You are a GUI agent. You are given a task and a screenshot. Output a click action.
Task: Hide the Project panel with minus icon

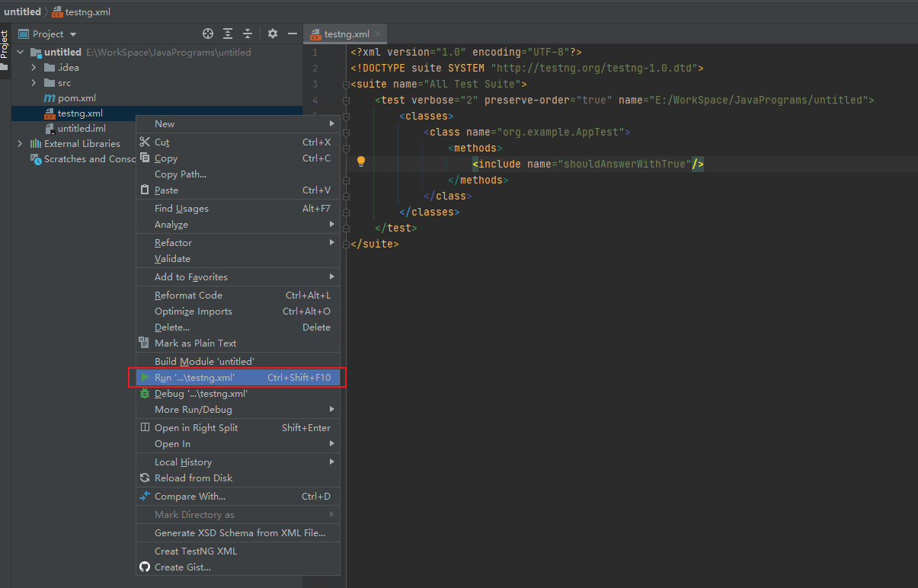[292, 34]
